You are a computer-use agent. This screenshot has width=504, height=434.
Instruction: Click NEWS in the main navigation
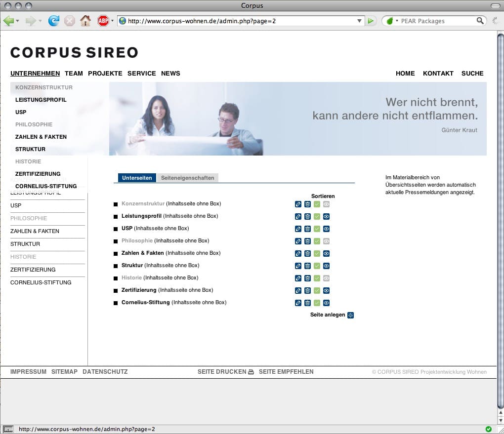tap(170, 74)
